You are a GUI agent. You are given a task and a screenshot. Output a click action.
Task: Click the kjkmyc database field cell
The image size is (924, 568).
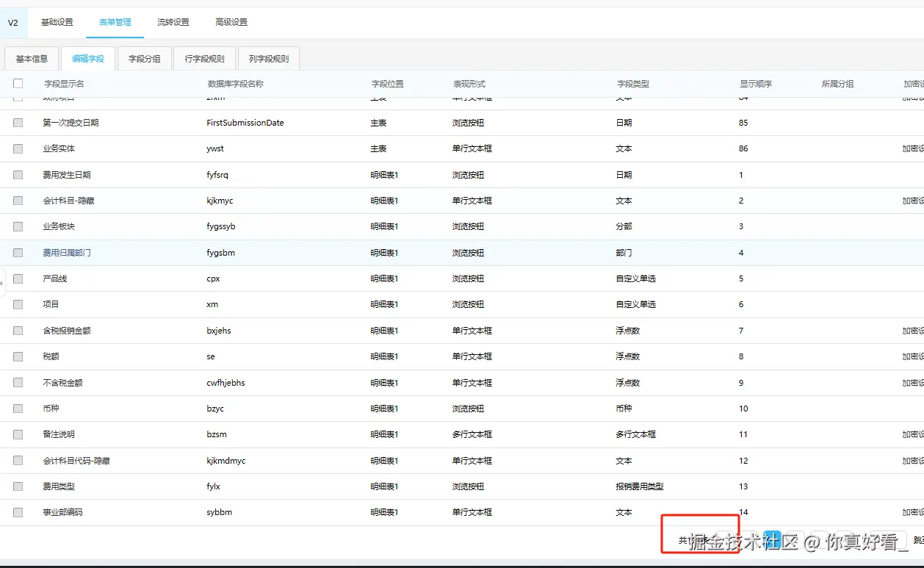[x=220, y=201]
